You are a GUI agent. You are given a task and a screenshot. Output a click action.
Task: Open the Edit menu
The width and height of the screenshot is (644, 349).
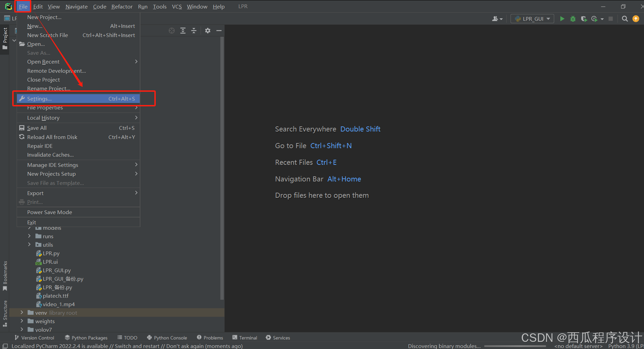(x=38, y=6)
